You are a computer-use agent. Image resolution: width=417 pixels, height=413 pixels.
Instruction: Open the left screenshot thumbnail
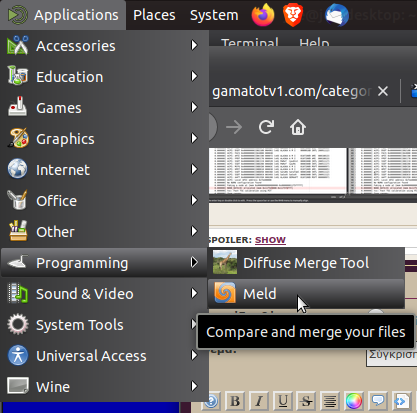pyautogui.click(x=278, y=171)
